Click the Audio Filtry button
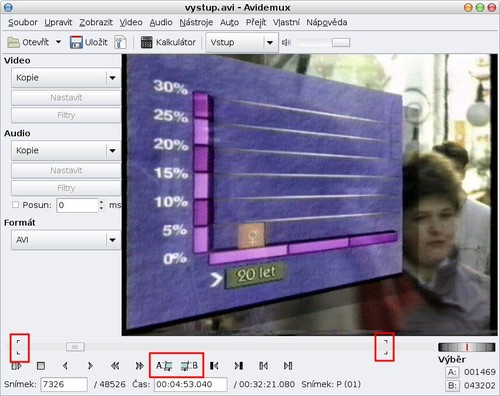Screen dimensions: 500x396 [x=66, y=188]
